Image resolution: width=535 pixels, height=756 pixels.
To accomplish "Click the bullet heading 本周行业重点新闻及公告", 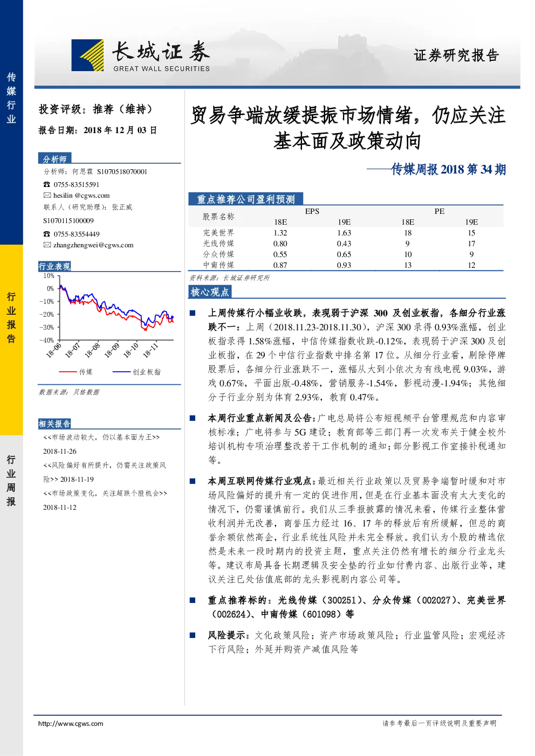I will pyautogui.click(x=260, y=418).
